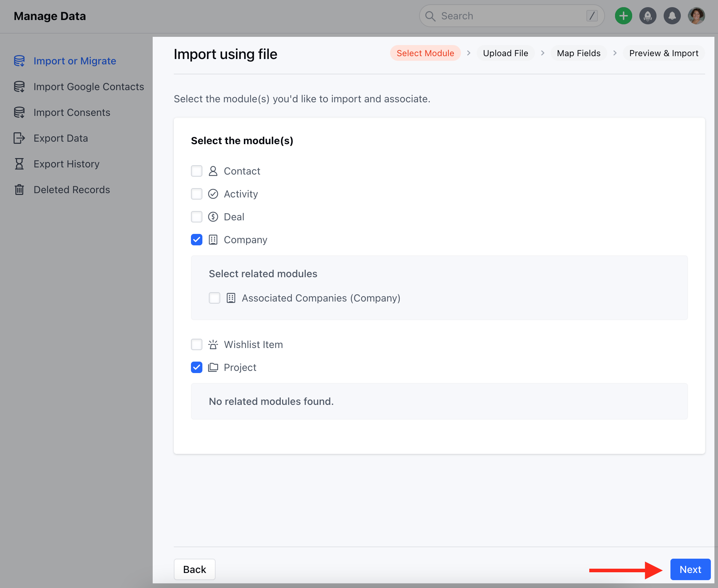718x588 pixels.
Task: Click the Deal dollar icon
Action: coord(213,217)
